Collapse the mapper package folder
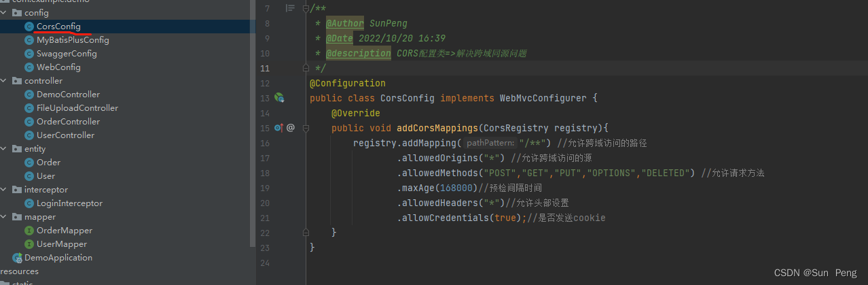The width and height of the screenshot is (868, 285). pos(5,217)
